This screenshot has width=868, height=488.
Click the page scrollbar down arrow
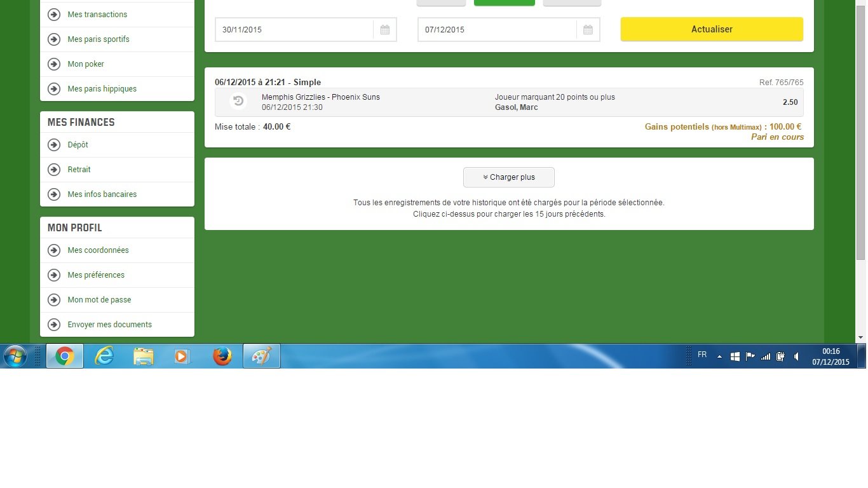pos(861,338)
